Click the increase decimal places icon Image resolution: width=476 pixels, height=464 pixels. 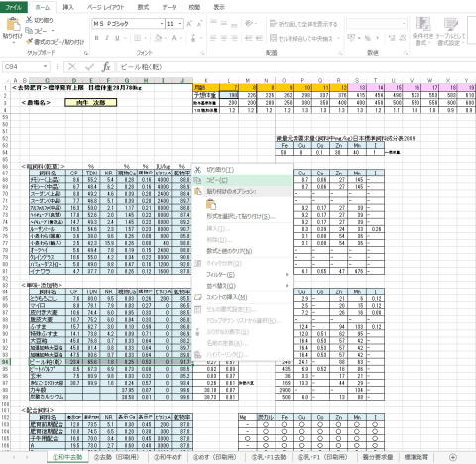pyautogui.click(x=392, y=38)
